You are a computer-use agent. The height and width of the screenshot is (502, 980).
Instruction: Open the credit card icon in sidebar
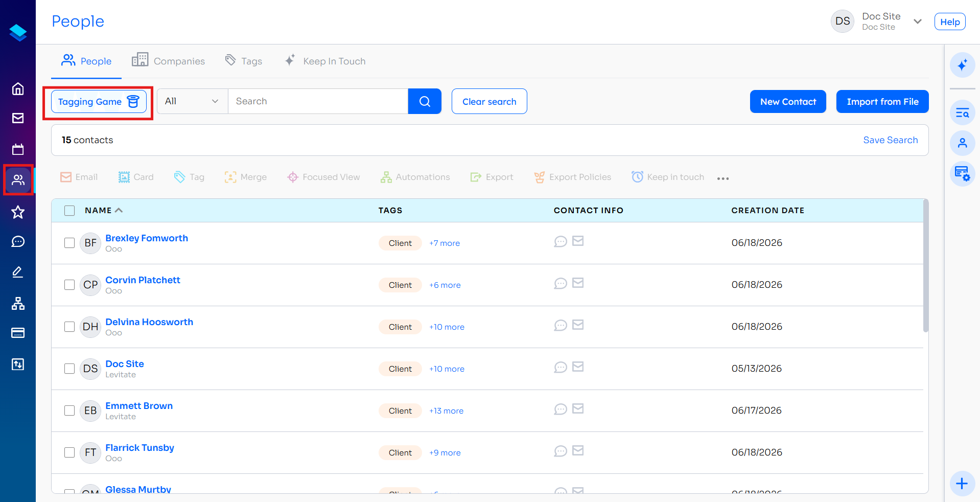pyautogui.click(x=18, y=333)
